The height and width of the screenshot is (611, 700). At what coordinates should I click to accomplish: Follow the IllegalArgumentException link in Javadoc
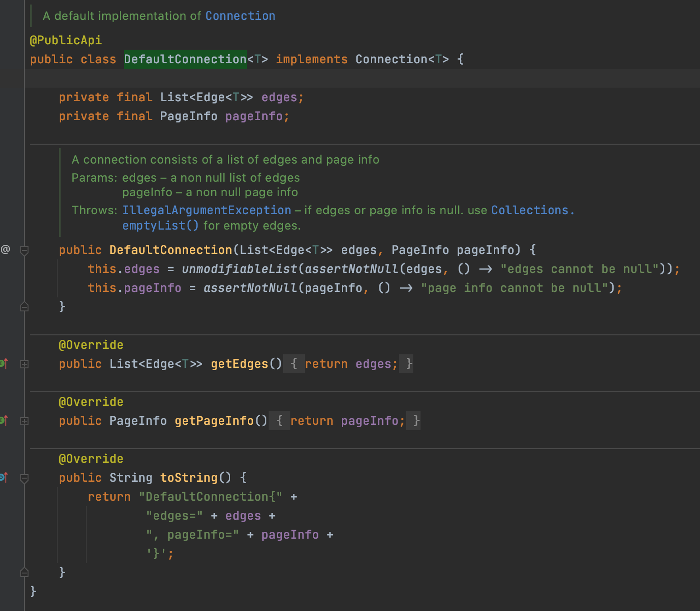click(x=207, y=210)
